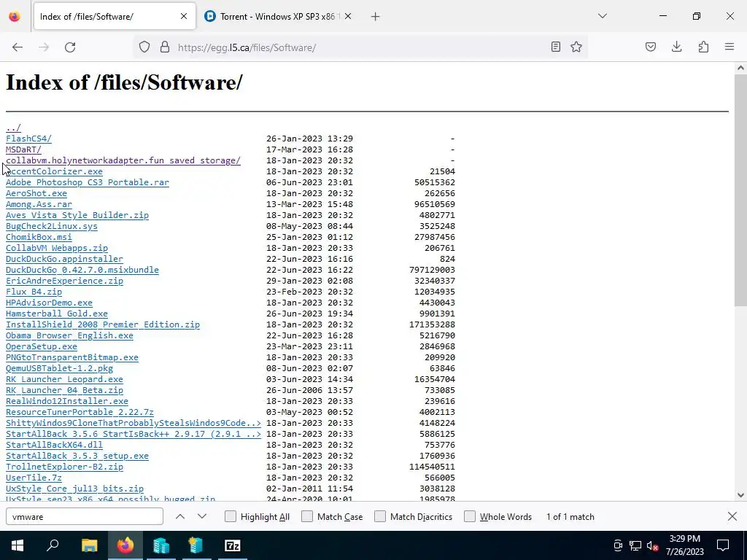Click the muted volume tray icon
Image resolution: width=747 pixels, height=560 pixels.
(x=653, y=545)
